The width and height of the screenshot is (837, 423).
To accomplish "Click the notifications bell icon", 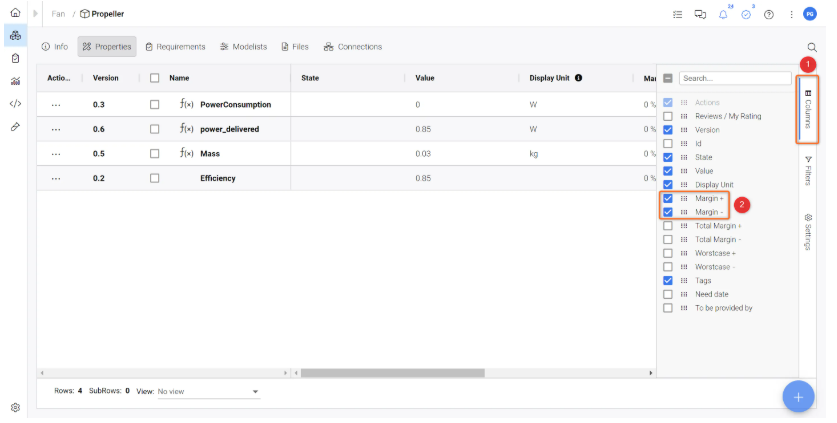I will pyautogui.click(x=723, y=15).
